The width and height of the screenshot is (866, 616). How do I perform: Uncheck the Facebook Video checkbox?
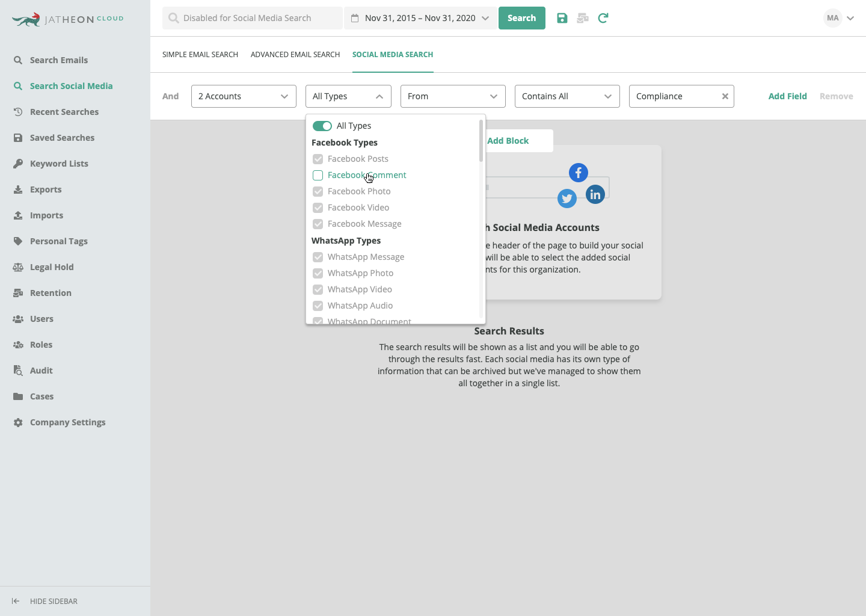318,208
